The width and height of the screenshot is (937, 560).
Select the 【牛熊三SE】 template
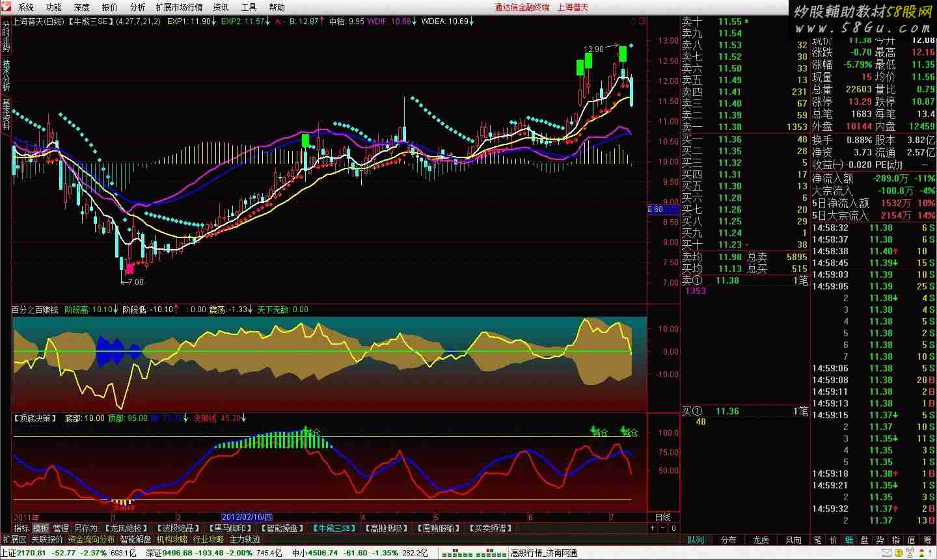(334, 528)
